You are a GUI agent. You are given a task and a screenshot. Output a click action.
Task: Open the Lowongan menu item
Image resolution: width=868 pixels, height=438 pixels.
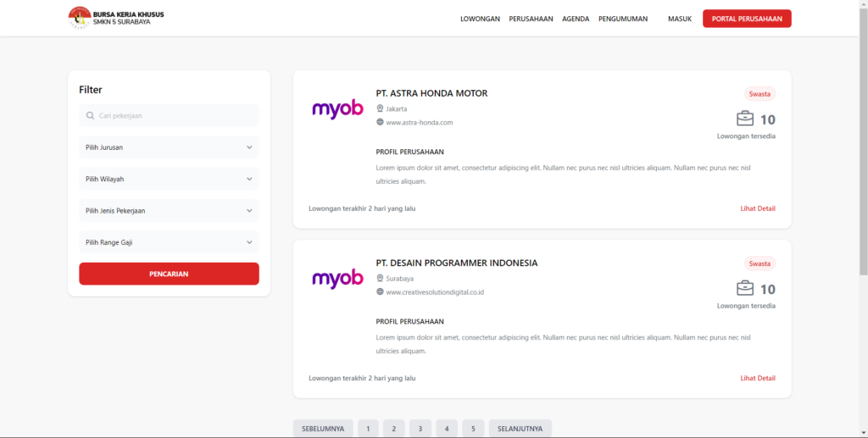coord(480,19)
